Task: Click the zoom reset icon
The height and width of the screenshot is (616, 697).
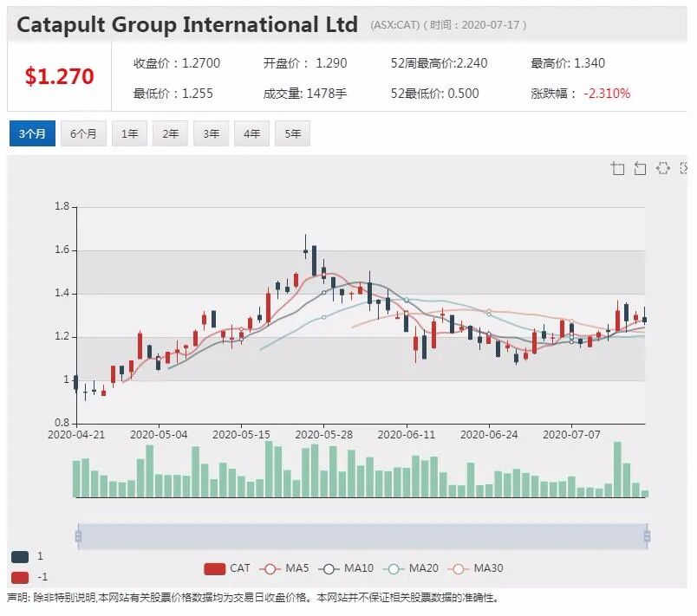Action: pos(640,168)
